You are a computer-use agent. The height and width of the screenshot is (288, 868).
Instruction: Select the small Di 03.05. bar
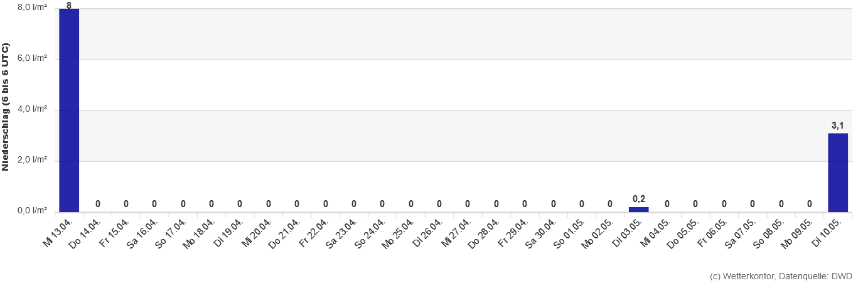pos(638,210)
